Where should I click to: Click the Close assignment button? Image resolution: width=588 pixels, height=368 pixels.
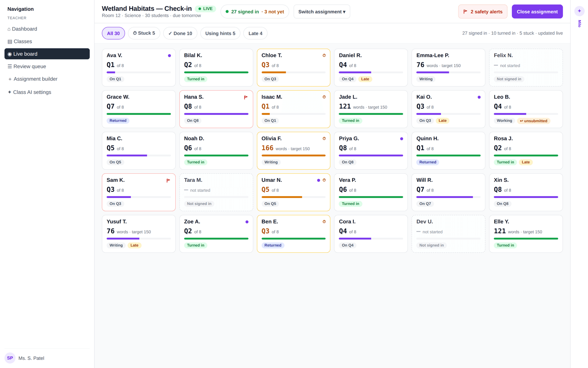537,12
